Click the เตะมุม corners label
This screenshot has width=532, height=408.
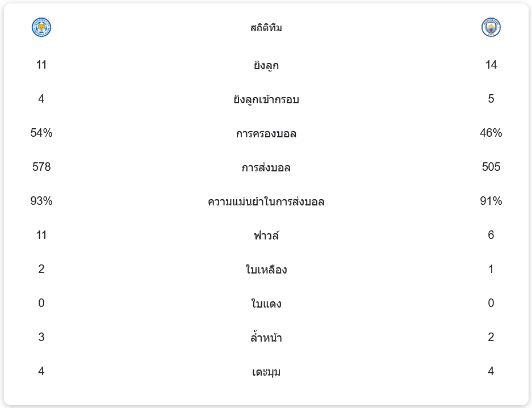[x=266, y=372]
